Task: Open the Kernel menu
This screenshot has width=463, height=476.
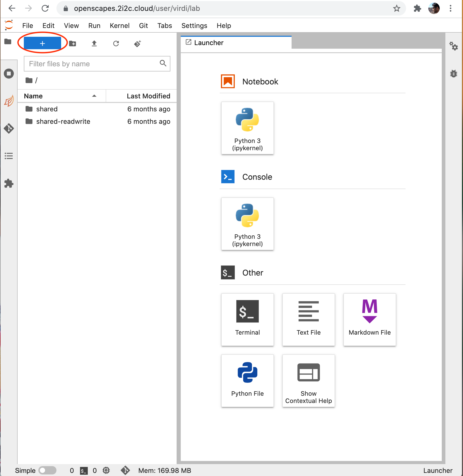Action: click(119, 26)
